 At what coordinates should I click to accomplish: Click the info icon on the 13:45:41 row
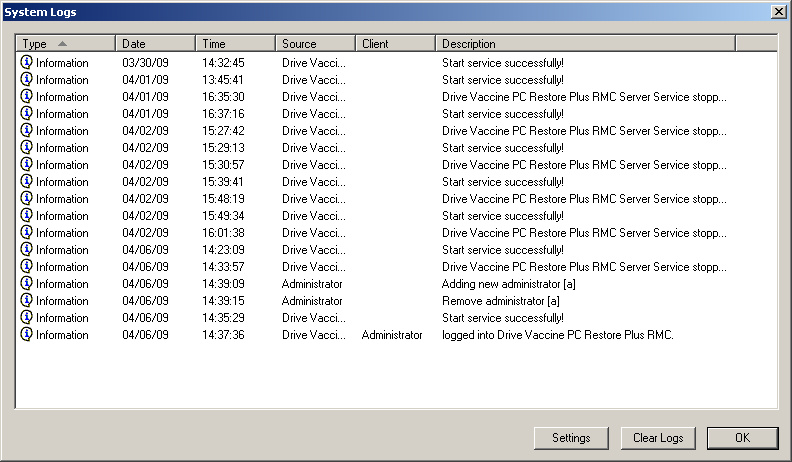[27, 79]
